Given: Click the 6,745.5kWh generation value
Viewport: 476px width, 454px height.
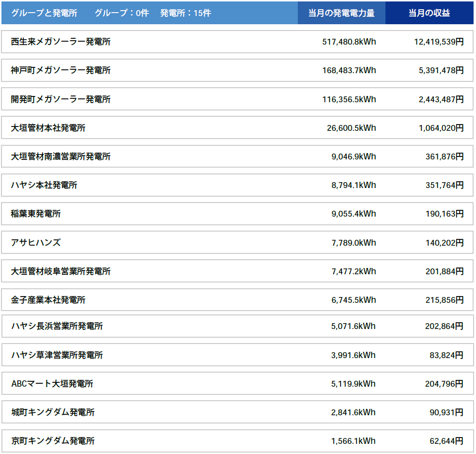Looking at the screenshot, I should 353,300.
